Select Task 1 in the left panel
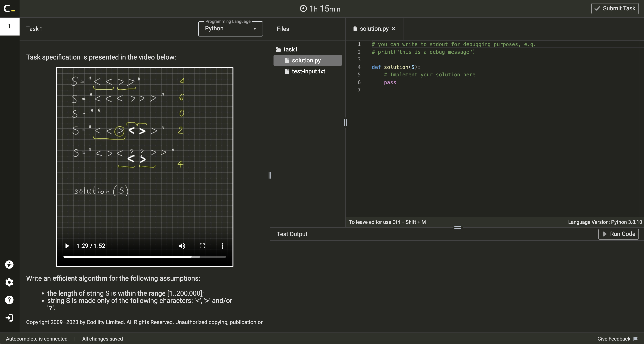 [x=10, y=26]
